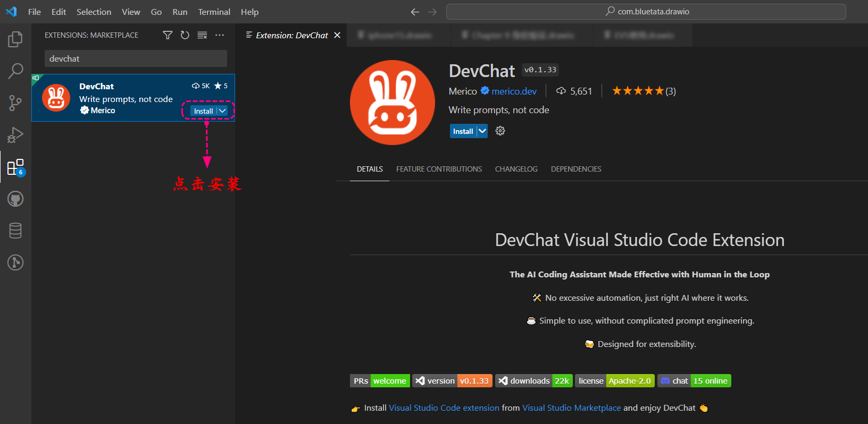Click the downloads 22k badge
The image size is (868, 424).
click(534, 380)
